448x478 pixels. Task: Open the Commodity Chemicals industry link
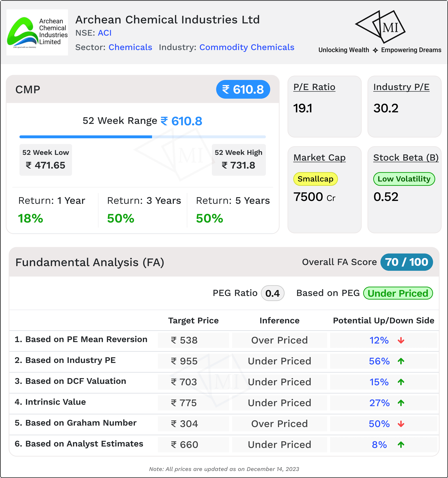pyautogui.click(x=247, y=47)
